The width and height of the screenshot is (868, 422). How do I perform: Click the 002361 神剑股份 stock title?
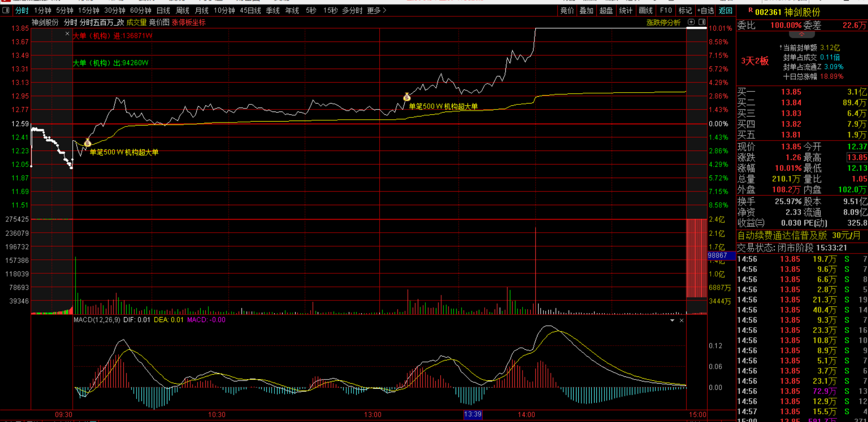click(x=788, y=12)
